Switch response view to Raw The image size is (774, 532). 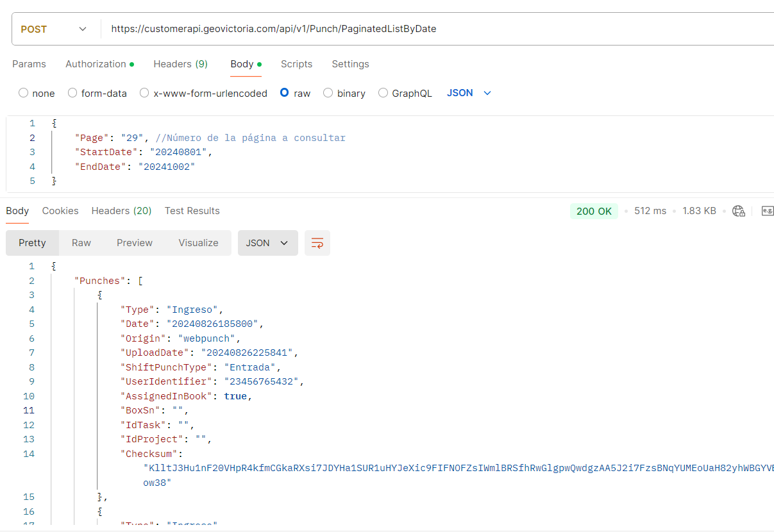[81, 243]
